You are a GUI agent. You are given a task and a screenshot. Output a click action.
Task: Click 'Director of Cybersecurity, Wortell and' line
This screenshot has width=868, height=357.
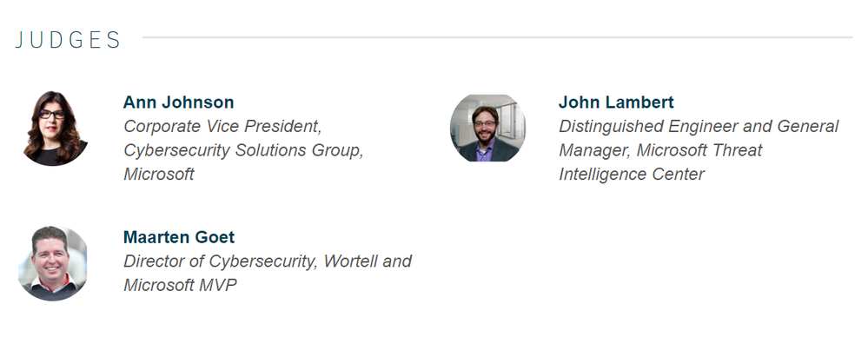click(268, 261)
